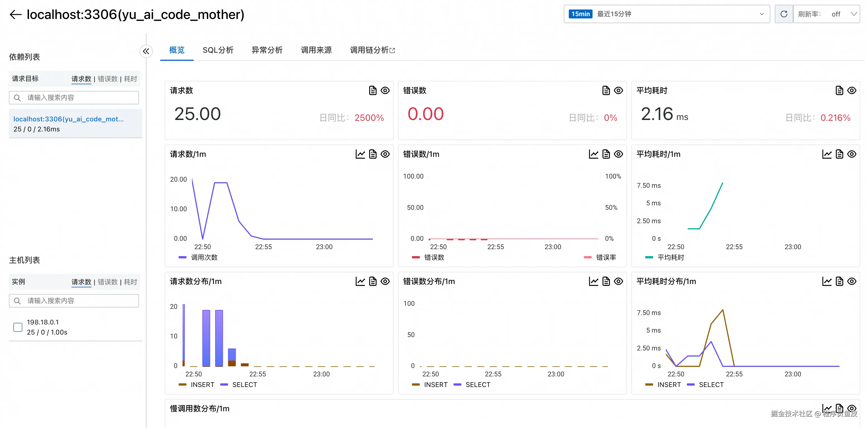Toggle INSERT legend swatch in 请求数分布/1m
The image size is (868, 428).
[x=183, y=384]
